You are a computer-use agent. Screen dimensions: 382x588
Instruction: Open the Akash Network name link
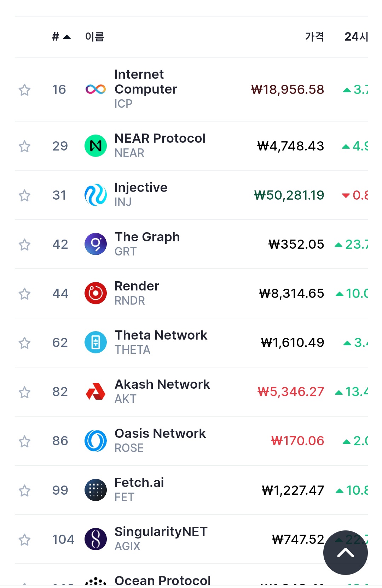(x=162, y=384)
